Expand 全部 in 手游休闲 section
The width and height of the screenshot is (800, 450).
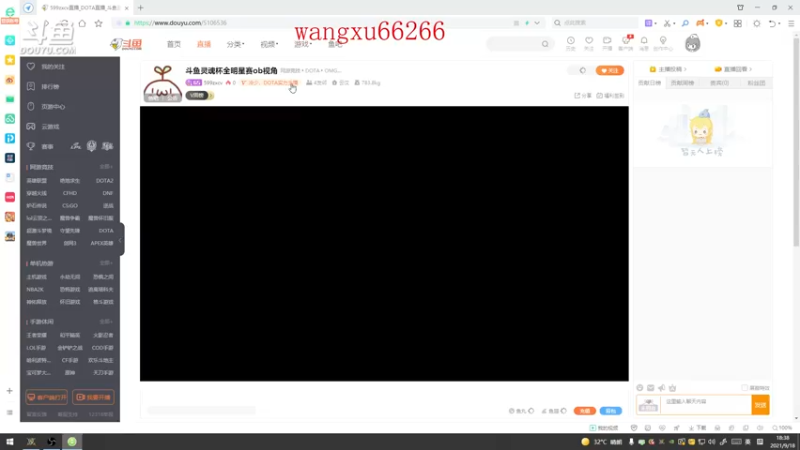coord(106,322)
